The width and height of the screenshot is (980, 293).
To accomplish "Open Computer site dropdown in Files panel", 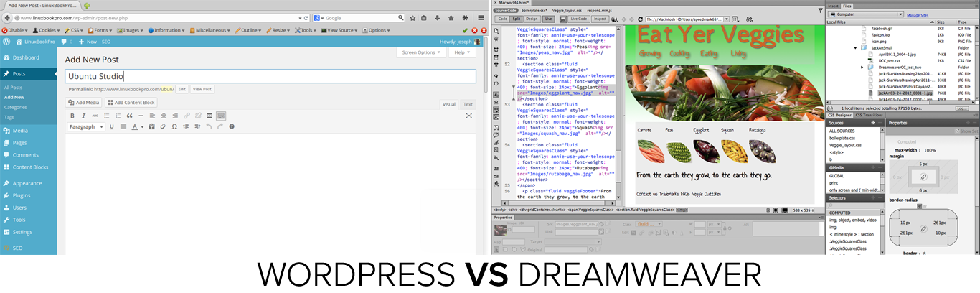I will click(x=866, y=14).
